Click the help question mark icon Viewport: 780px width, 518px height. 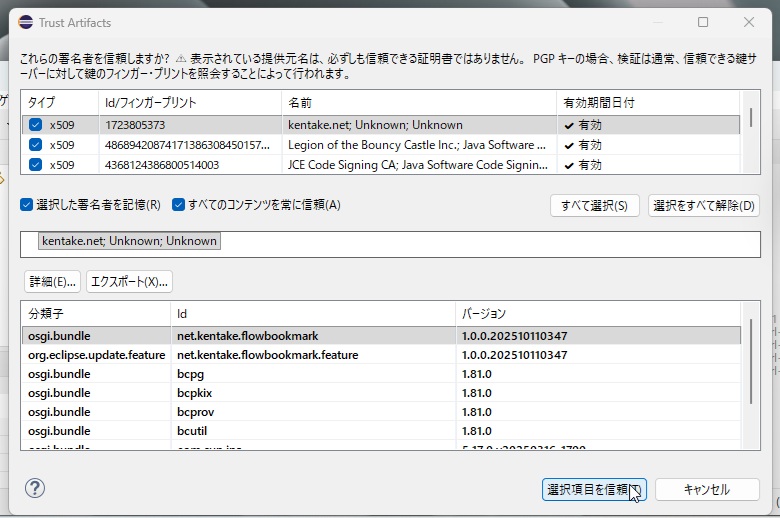[34, 489]
